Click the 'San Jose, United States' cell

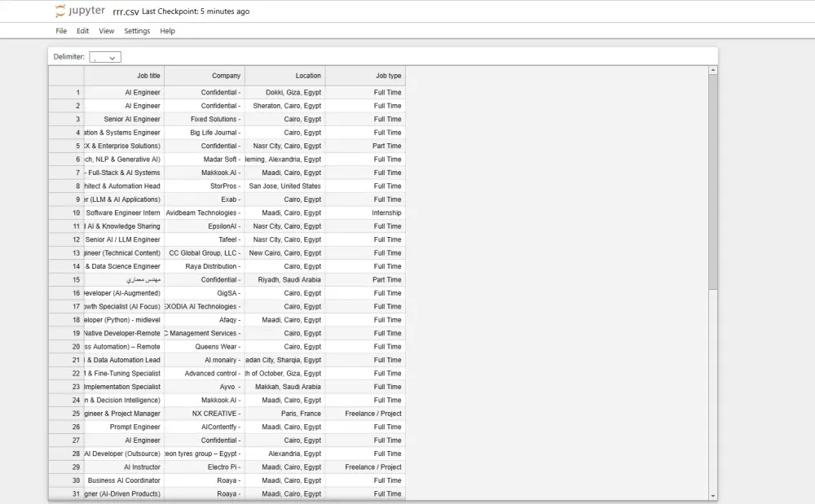[285, 186]
